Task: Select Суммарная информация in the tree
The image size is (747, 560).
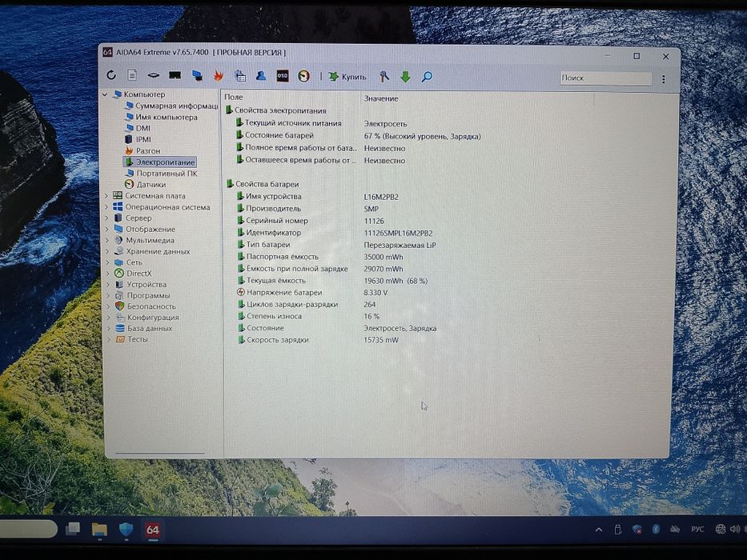Action: [171, 106]
